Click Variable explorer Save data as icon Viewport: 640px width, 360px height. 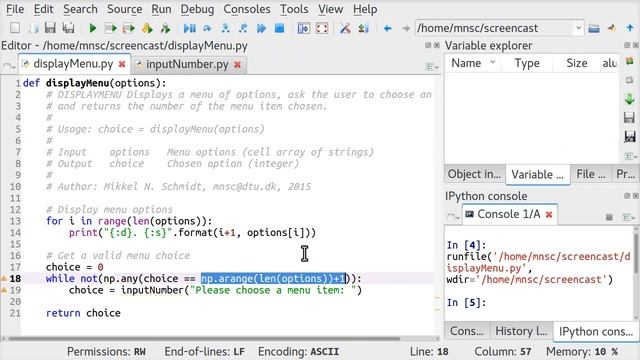630,137
